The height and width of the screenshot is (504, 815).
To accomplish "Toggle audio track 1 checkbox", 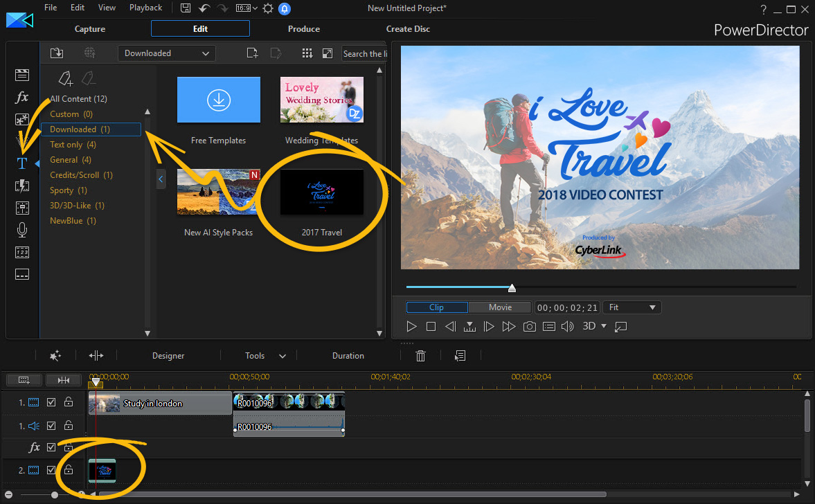I will coord(51,426).
